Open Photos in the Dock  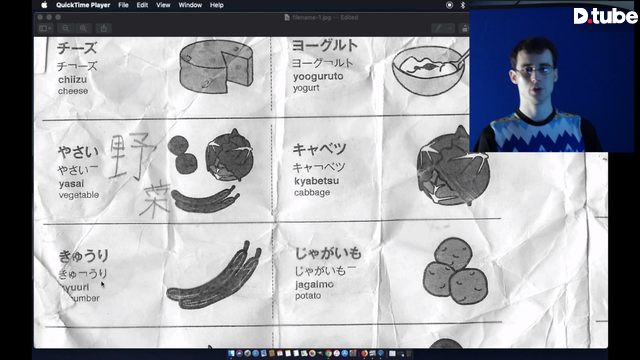tap(312, 353)
